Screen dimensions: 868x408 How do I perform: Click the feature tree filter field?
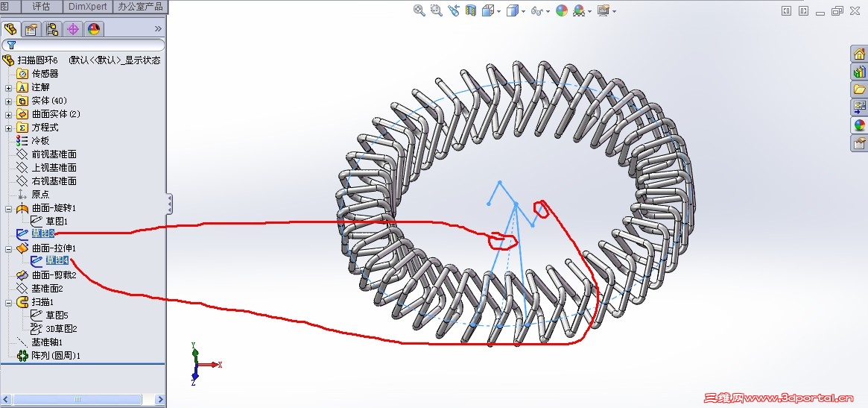tap(83, 45)
